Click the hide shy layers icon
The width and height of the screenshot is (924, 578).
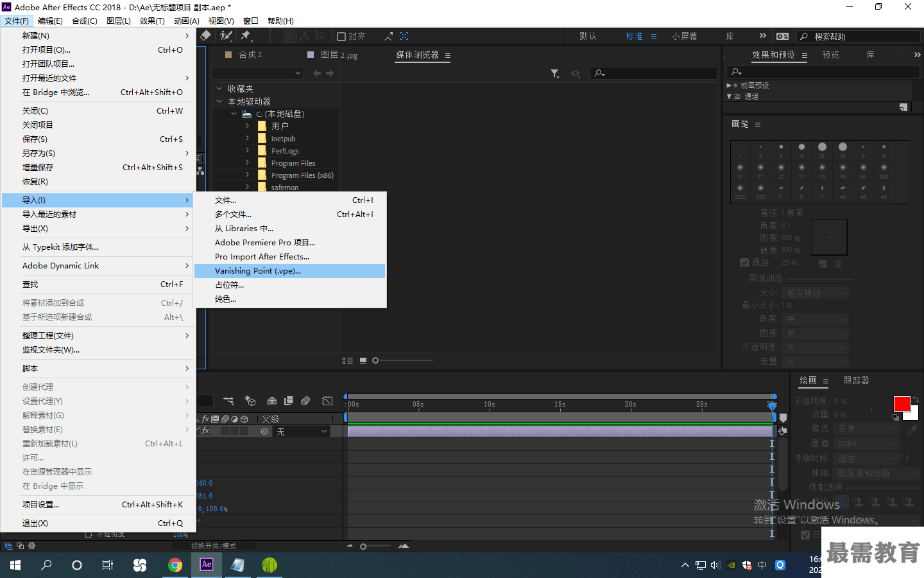click(272, 401)
